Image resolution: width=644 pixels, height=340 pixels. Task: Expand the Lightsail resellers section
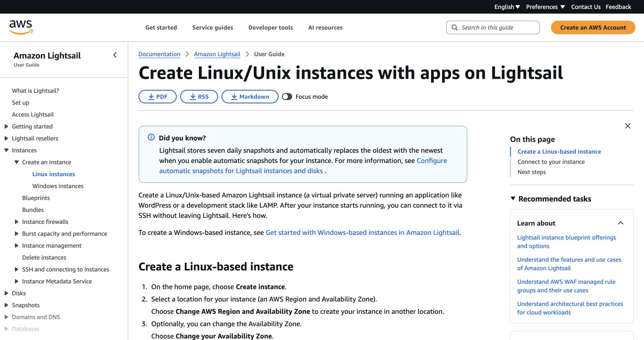6,138
